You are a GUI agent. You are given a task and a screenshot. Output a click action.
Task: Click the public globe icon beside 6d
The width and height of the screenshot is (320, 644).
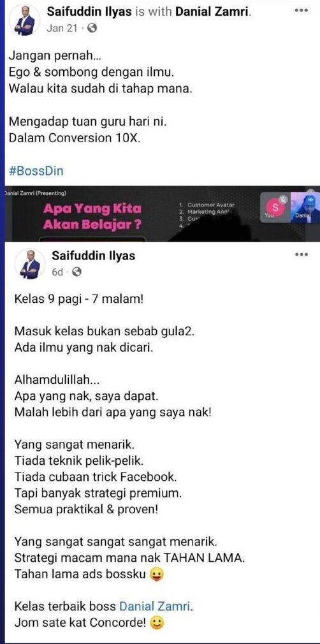click(76, 272)
